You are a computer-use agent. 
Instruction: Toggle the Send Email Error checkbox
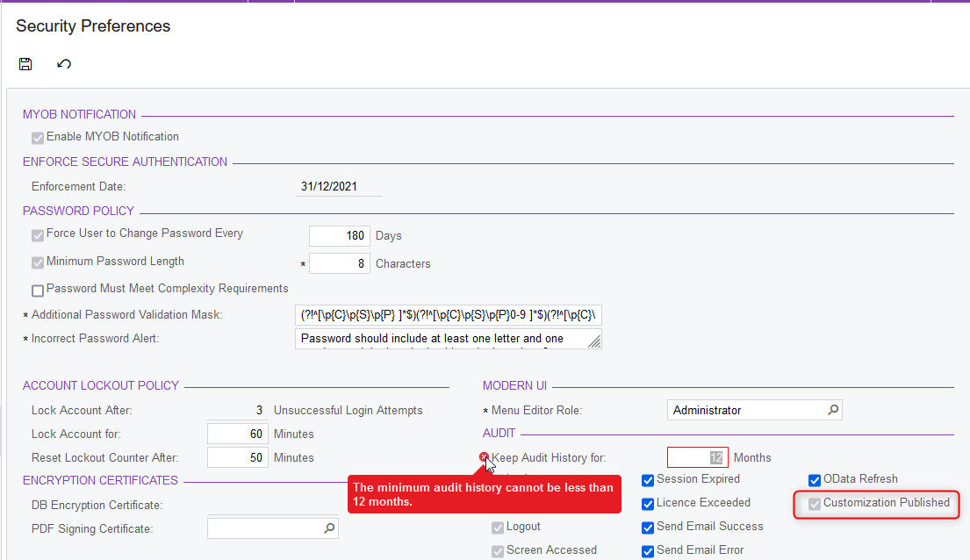[648, 551]
